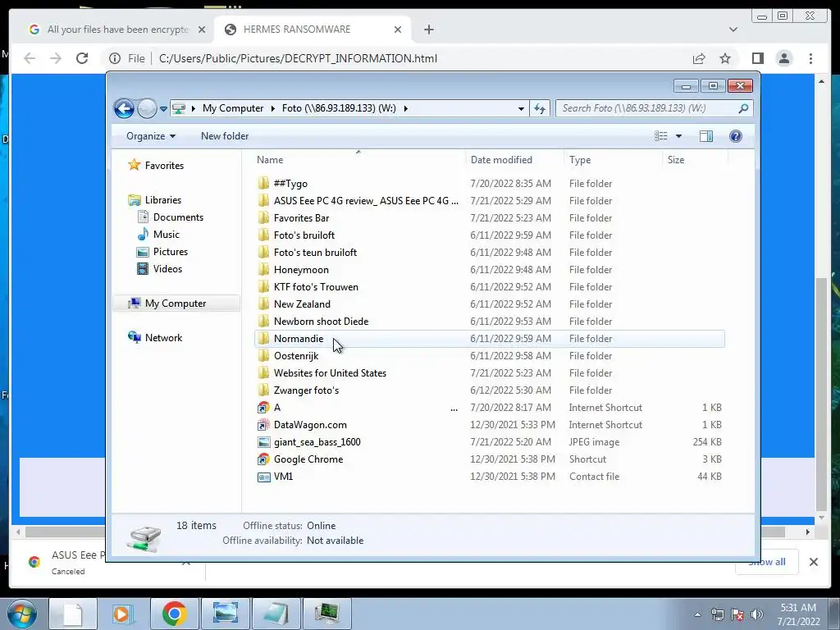Sort by Date modified column header
The width and height of the screenshot is (840, 630).
(501, 160)
